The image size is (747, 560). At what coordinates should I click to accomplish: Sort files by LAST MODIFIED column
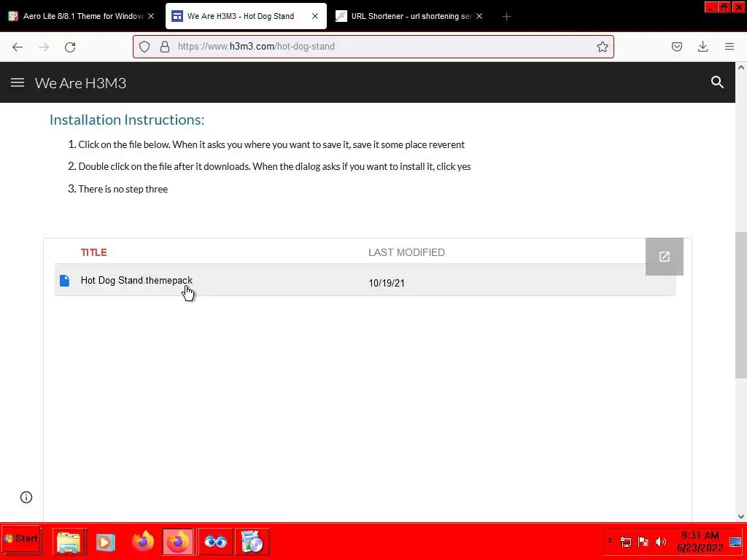(406, 252)
